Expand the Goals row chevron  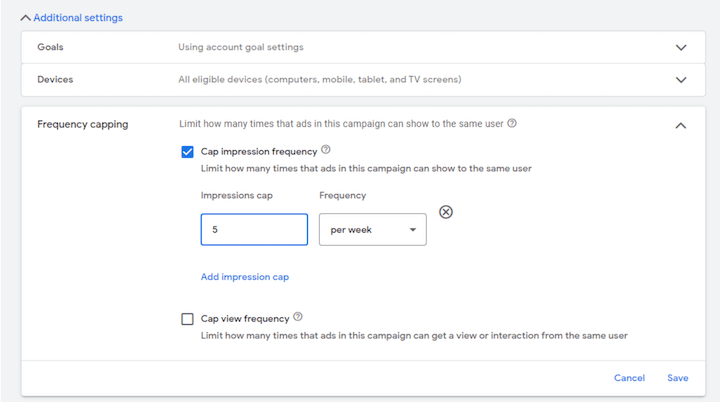[x=681, y=47]
